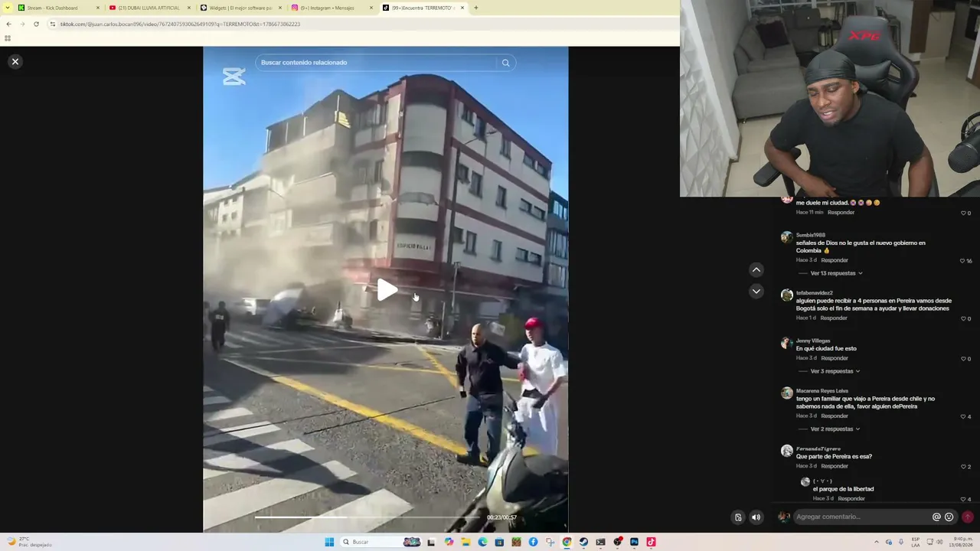Open a new browser tab
The image size is (980, 551).
click(476, 8)
